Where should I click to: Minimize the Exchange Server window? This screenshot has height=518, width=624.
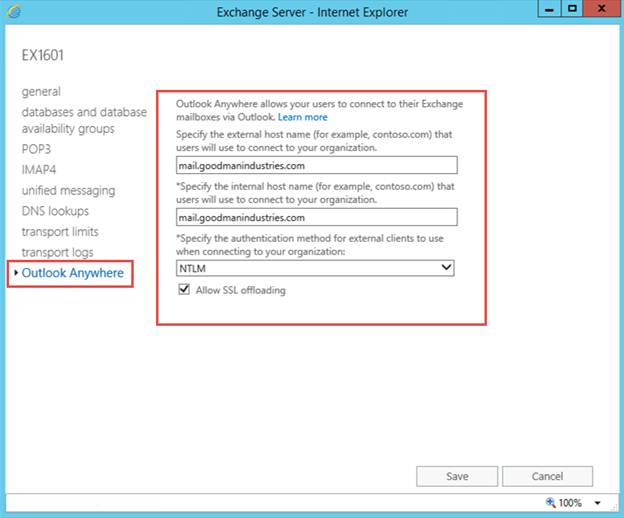coord(549,9)
